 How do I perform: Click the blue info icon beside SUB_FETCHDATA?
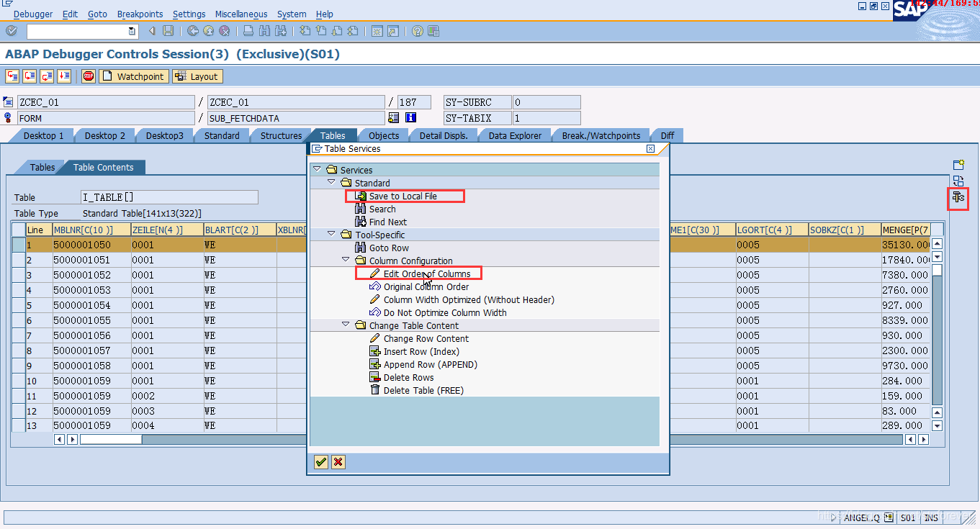[411, 117]
